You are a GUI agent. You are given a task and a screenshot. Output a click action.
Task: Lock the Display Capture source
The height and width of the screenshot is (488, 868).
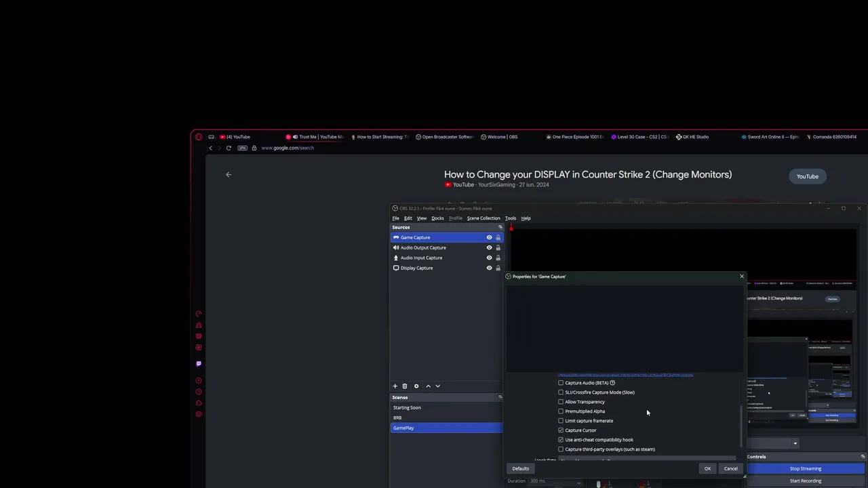tap(498, 268)
